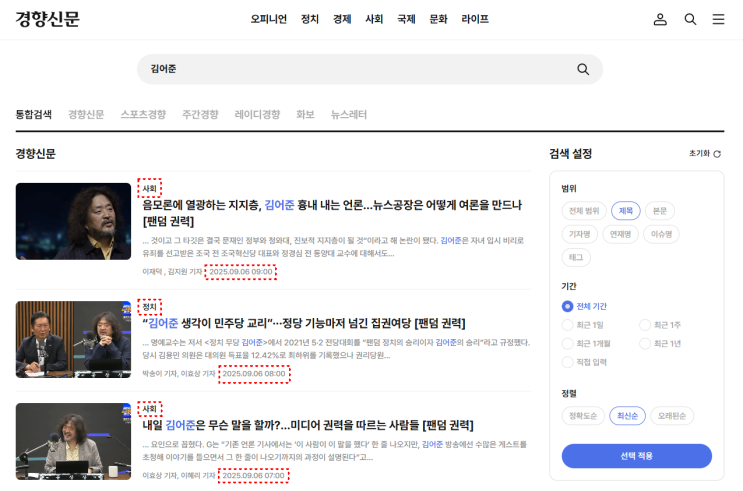
Task: Select 통합검색 tab
Action: (34, 114)
